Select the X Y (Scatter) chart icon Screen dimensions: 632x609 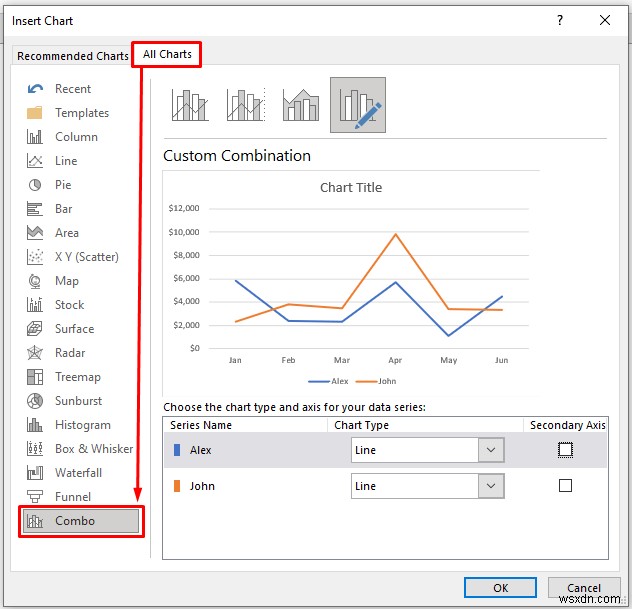coord(35,257)
